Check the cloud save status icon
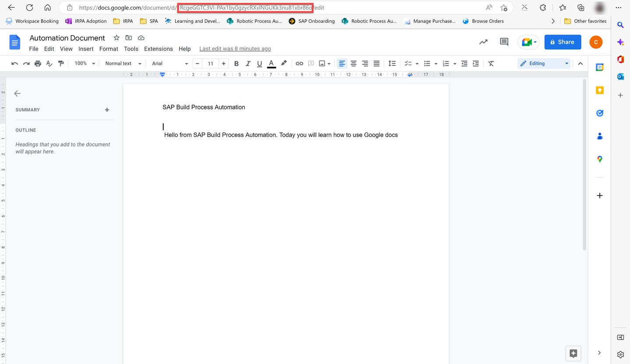Viewport: 630px width, 364px height. click(141, 38)
